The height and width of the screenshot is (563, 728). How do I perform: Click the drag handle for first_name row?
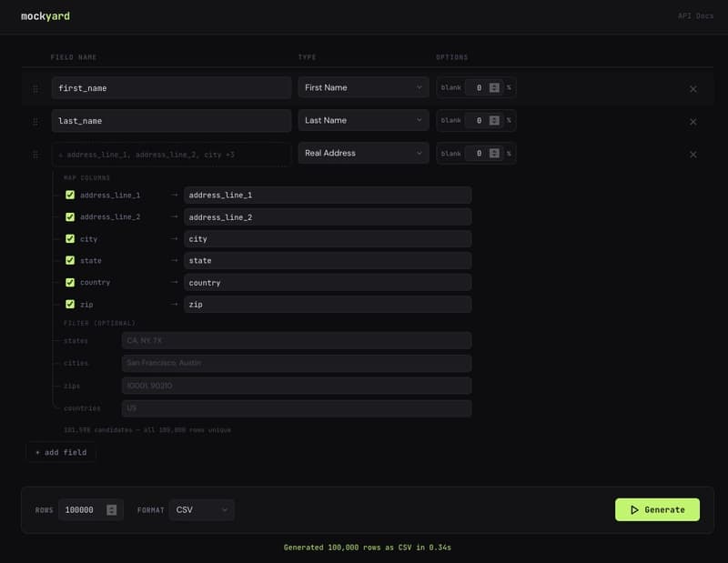(35, 88)
